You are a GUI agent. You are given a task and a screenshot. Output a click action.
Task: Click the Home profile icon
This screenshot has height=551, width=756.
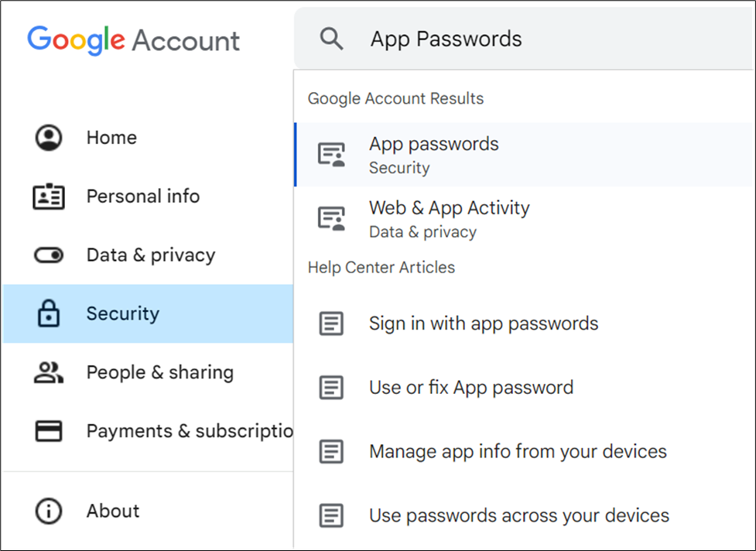click(x=49, y=138)
